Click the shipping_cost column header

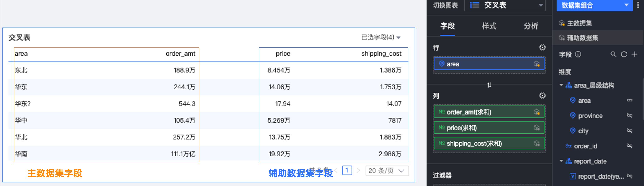(381, 53)
